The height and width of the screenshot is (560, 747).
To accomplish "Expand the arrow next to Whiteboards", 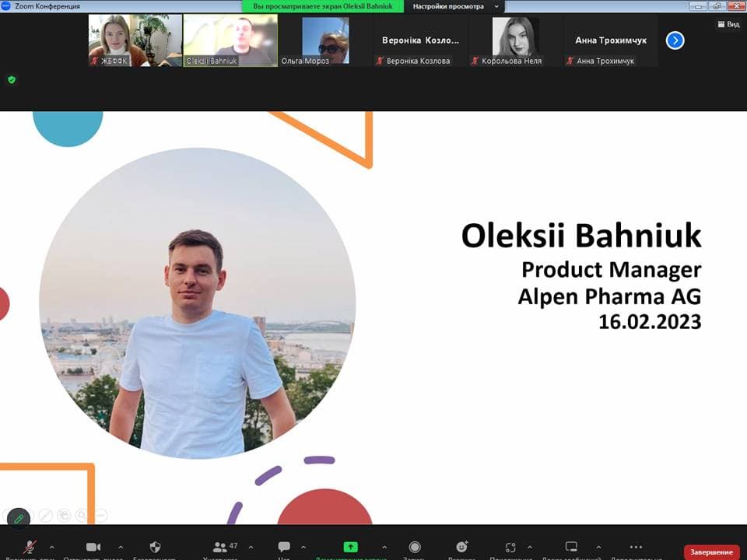I will [598, 547].
